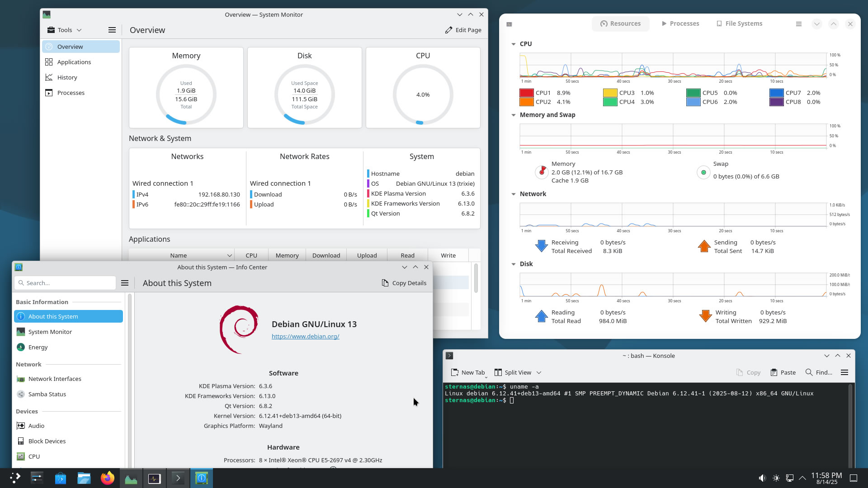Click the Info Center search field

coord(65,283)
